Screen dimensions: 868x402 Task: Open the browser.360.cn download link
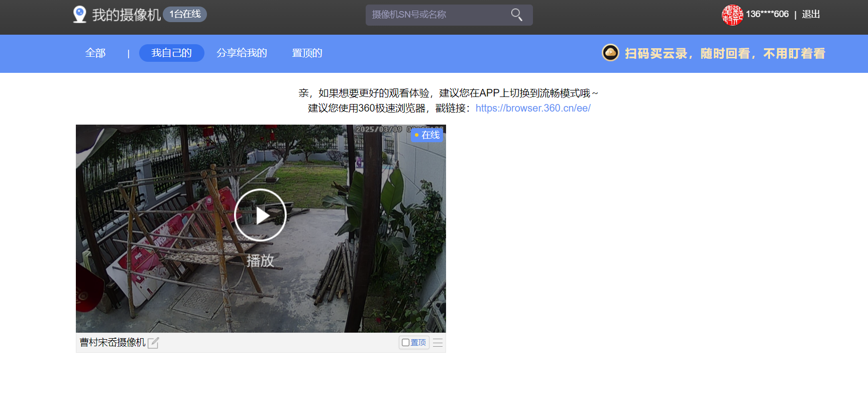pos(532,108)
